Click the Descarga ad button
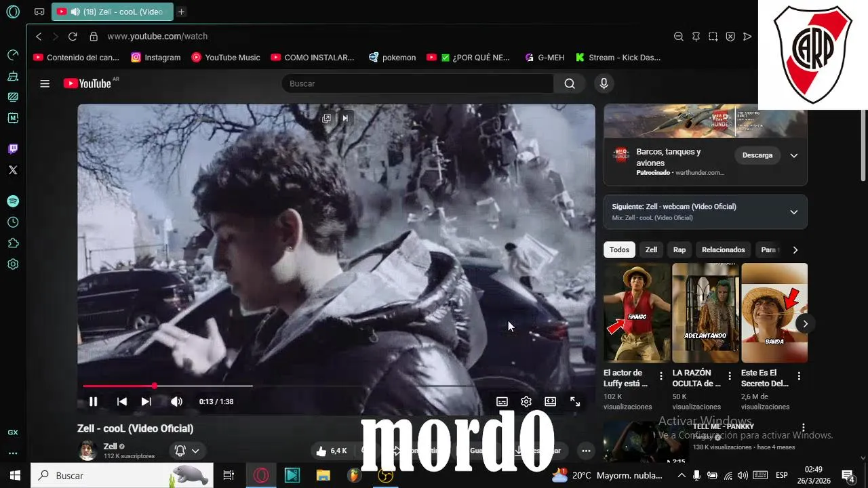The height and width of the screenshot is (488, 868). click(x=757, y=155)
